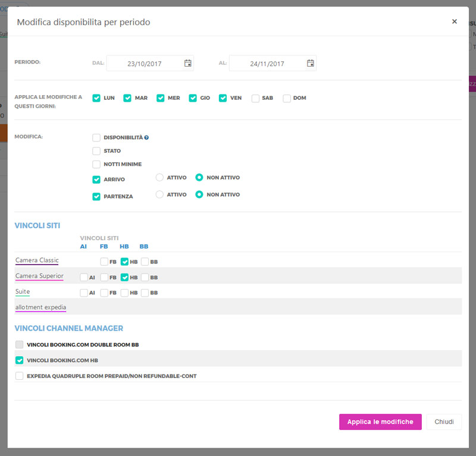Open the DAL date calendar picker
This screenshot has height=456, width=476.
click(188, 63)
